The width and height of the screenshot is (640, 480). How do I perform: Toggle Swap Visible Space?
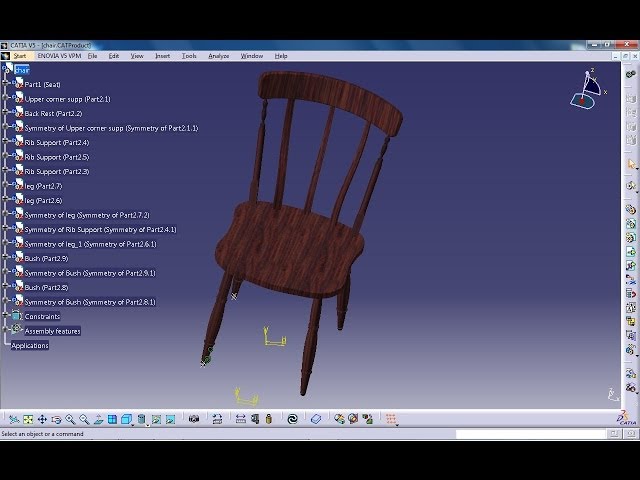pos(170,419)
